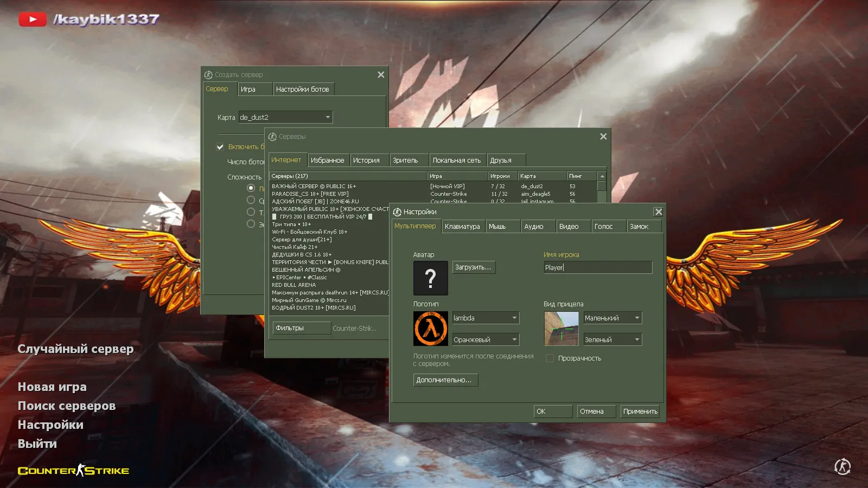Enable the Прозрачность checkbox
Image resolution: width=868 pixels, height=488 pixels.
[x=550, y=358]
